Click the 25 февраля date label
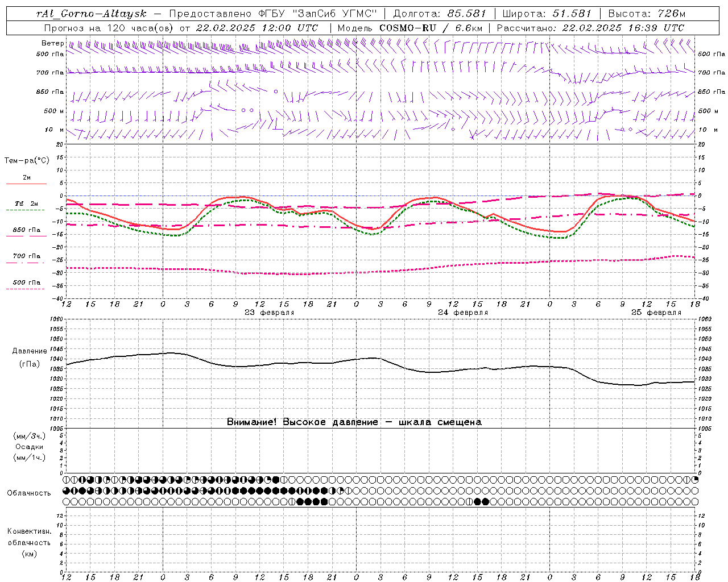728x582 pixels. (656, 313)
